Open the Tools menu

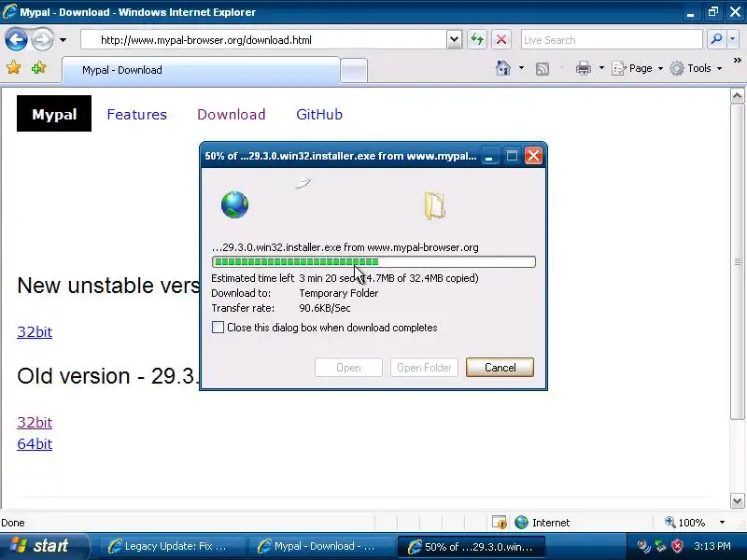click(696, 68)
